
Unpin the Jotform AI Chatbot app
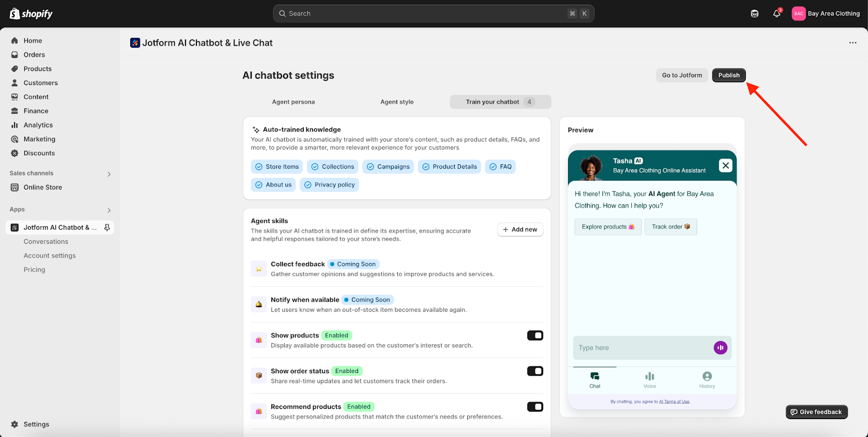tap(107, 228)
